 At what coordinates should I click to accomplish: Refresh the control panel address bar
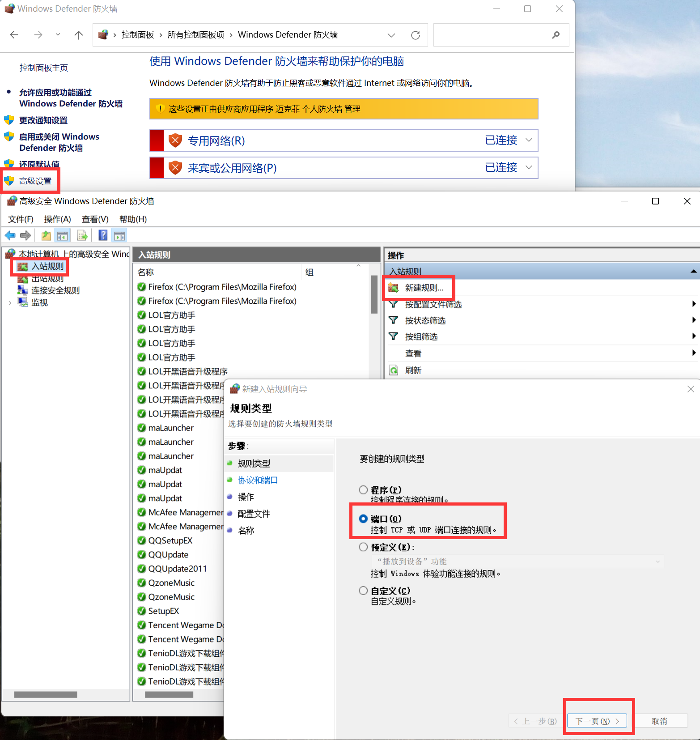point(416,35)
